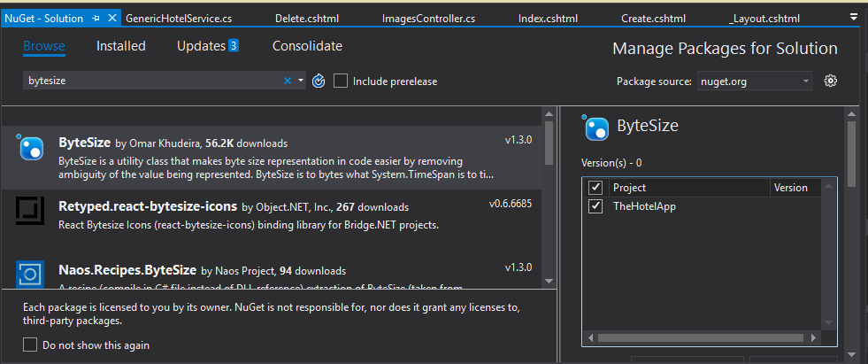Click the Naos.Recipes.ByteSize package icon

tap(30, 274)
